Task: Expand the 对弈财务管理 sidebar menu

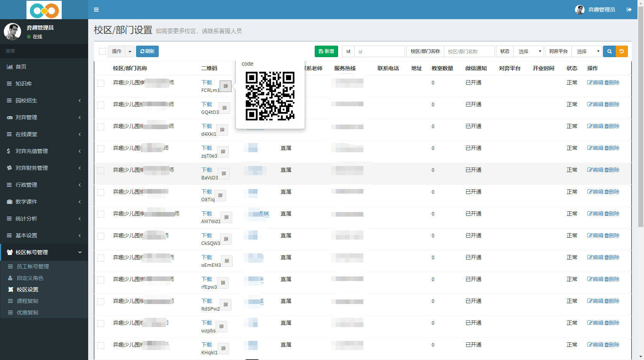Action: (x=44, y=168)
